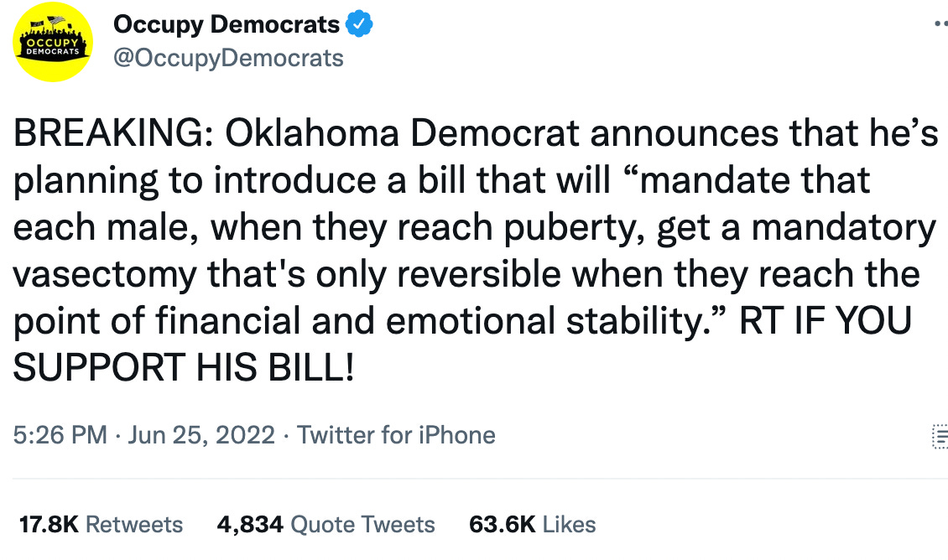This screenshot has width=948, height=560.
Task: Select the Likes label text
Action: coord(569,524)
